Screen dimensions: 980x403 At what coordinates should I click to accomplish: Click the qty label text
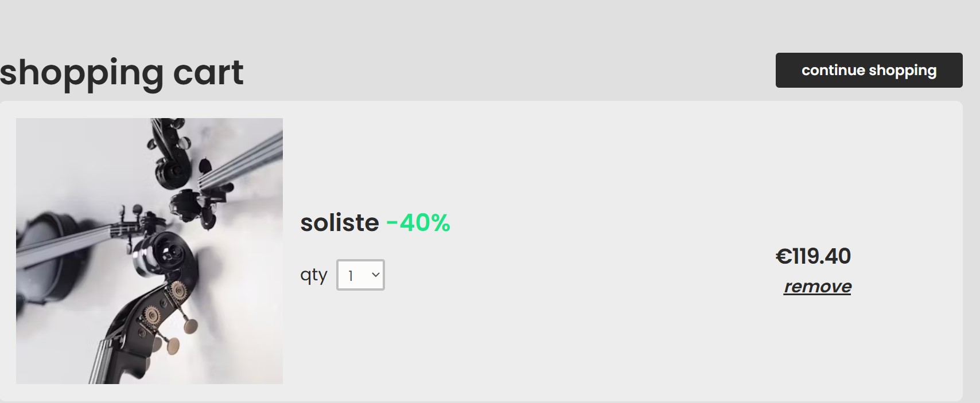313,275
